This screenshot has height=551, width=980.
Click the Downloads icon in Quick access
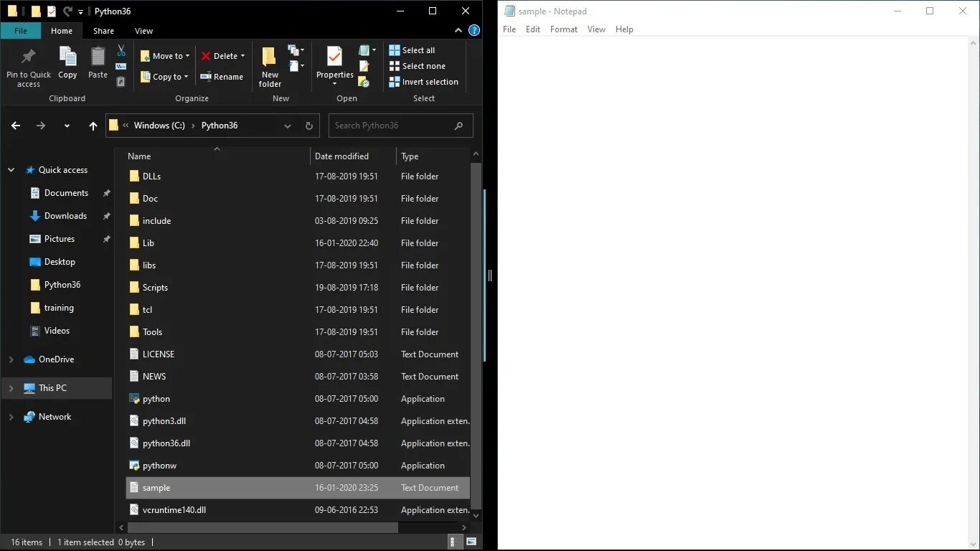[x=34, y=216]
